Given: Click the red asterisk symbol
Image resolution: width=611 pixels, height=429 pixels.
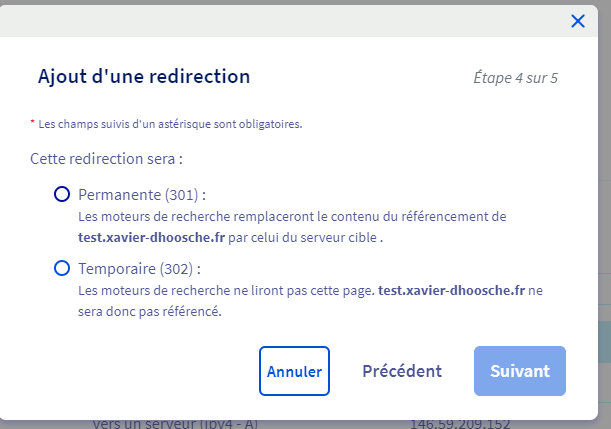Looking at the screenshot, I should 32,124.
